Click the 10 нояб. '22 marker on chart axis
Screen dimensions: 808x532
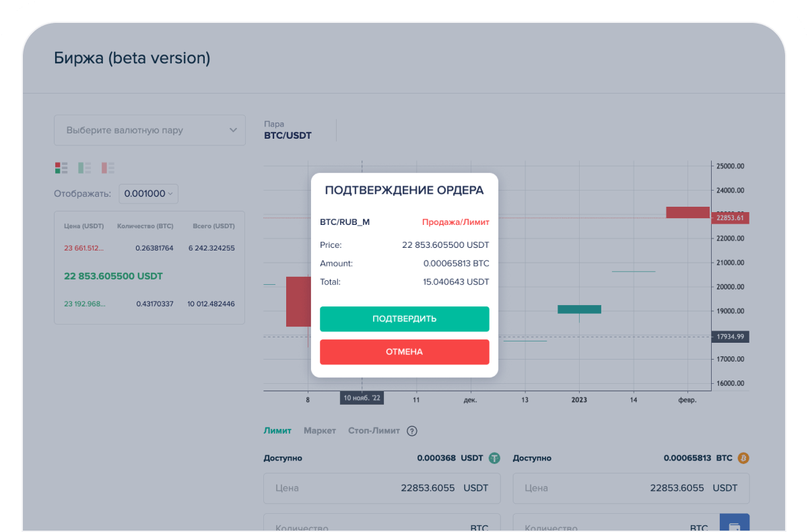361,397
